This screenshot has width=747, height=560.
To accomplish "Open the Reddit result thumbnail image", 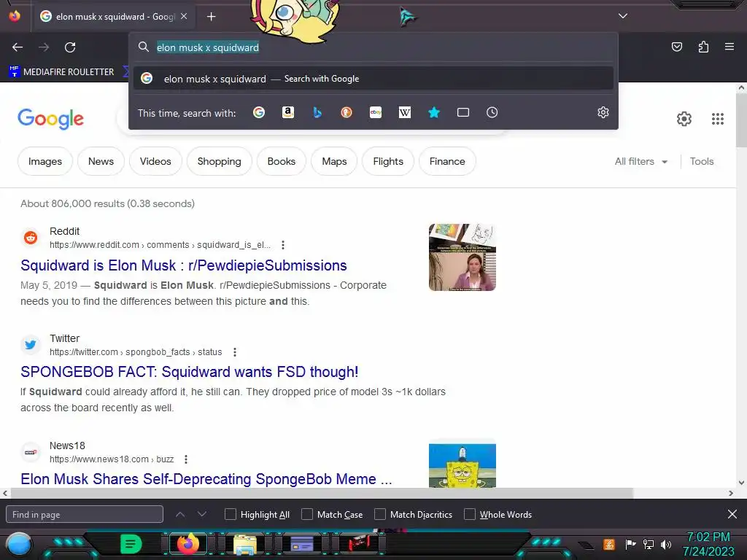I will tap(462, 257).
